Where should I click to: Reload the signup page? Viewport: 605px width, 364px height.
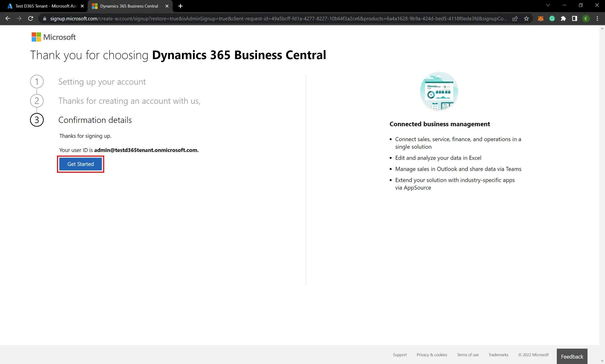(31, 19)
